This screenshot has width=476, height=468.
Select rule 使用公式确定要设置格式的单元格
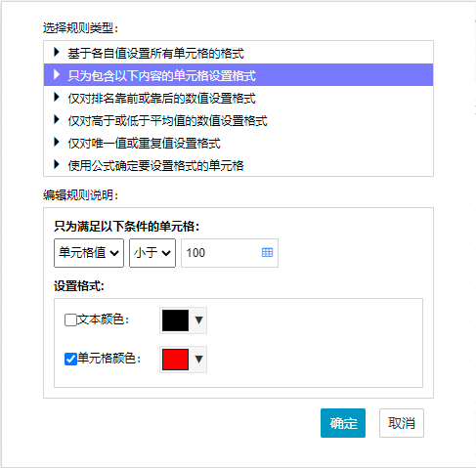click(238, 165)
